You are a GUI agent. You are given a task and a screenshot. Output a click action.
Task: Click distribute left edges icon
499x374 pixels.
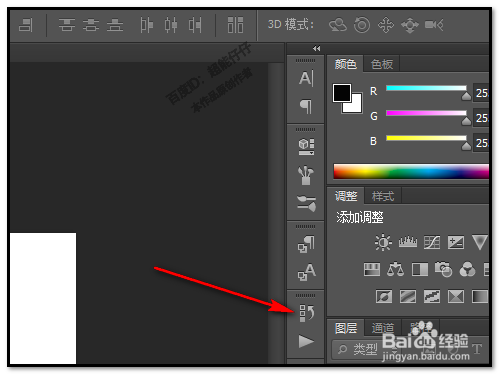click(146, 25)
